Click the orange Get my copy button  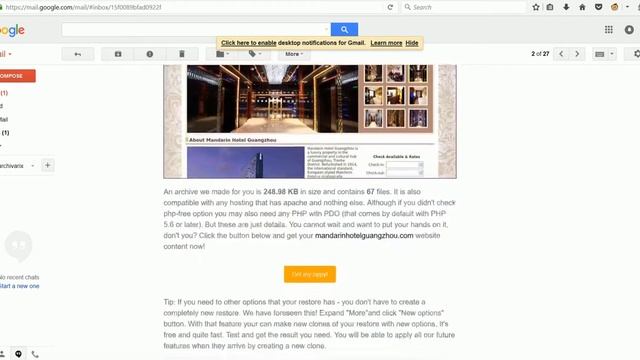pyautogui.click(x=310, y=274)
